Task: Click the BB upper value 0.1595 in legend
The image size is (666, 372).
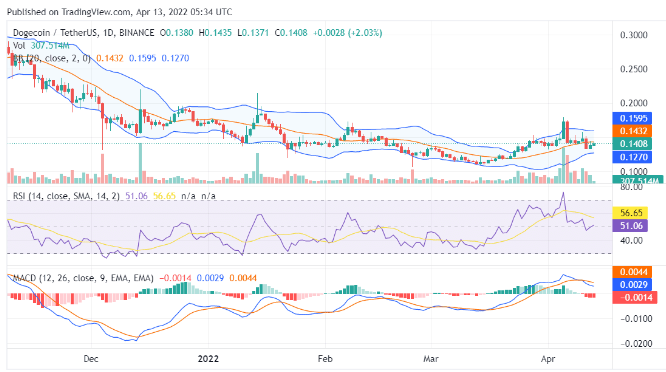Action: coord(142,58)
